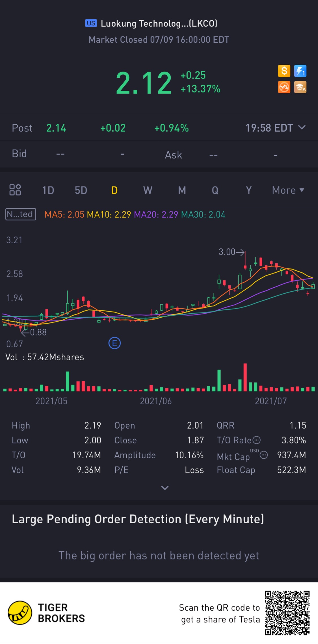Tap Vol : 57.42Mshares label

45,357
